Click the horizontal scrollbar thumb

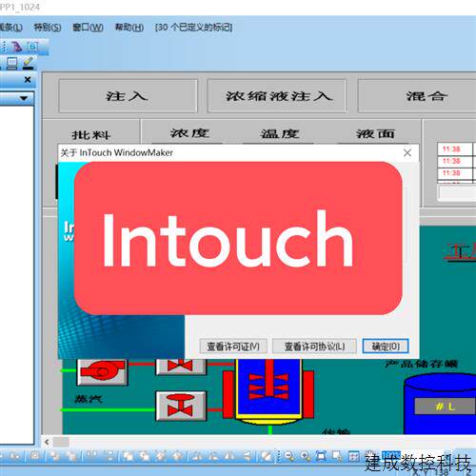(61, 442)
